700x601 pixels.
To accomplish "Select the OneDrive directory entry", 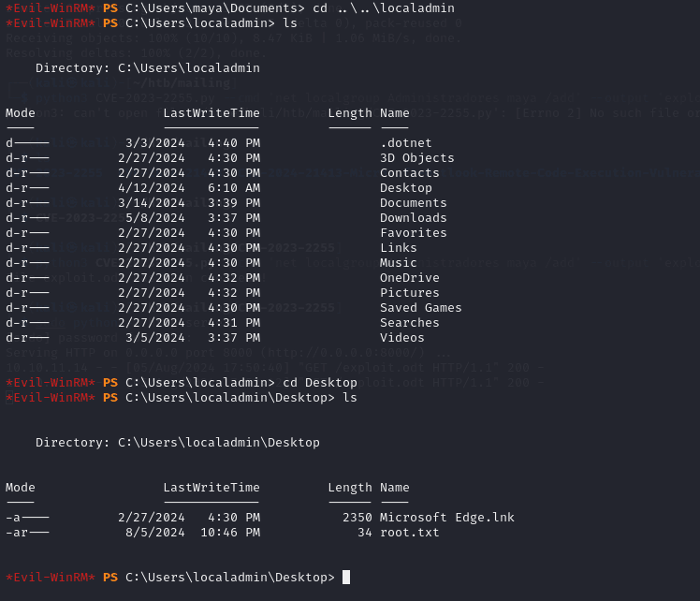I will click(x=409, y=277).
